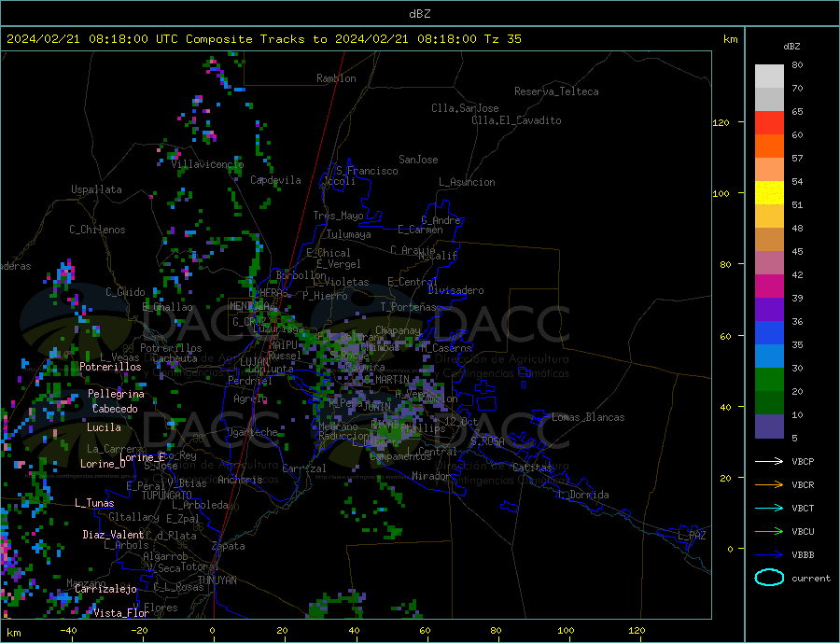Click the grey 70 dBZ color swatch

point(769,100)
